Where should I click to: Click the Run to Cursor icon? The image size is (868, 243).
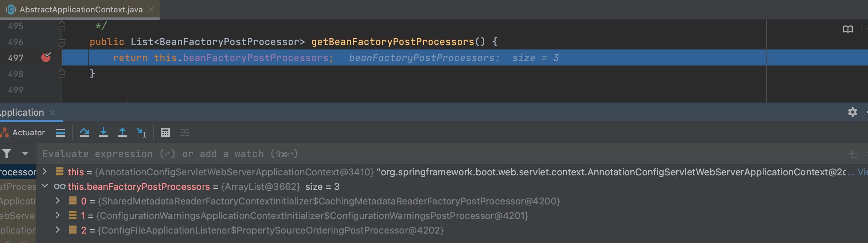tap(141, 132)
